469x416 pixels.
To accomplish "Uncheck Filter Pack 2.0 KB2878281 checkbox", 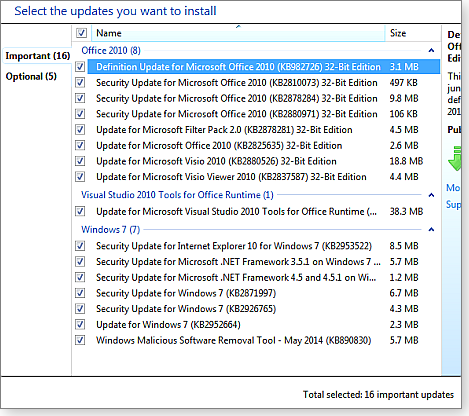I will 80,129.
